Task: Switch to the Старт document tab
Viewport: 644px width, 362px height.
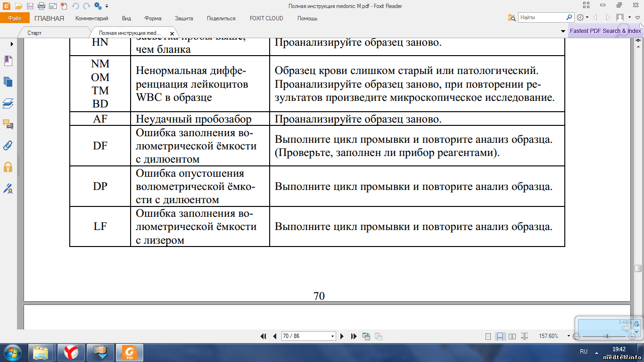Action: pyautogui.click(x=34, y=33)
